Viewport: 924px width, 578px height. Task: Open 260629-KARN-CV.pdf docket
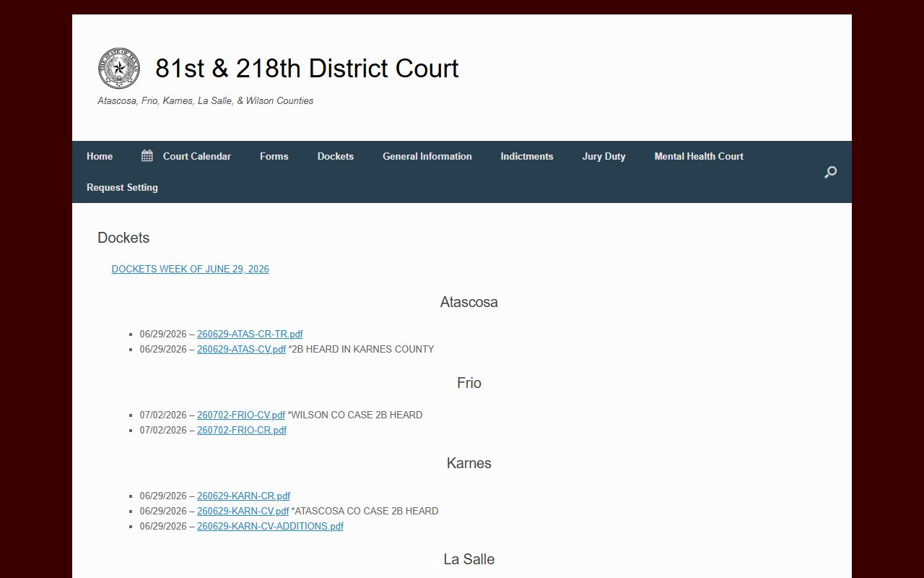tap(243, 511)
